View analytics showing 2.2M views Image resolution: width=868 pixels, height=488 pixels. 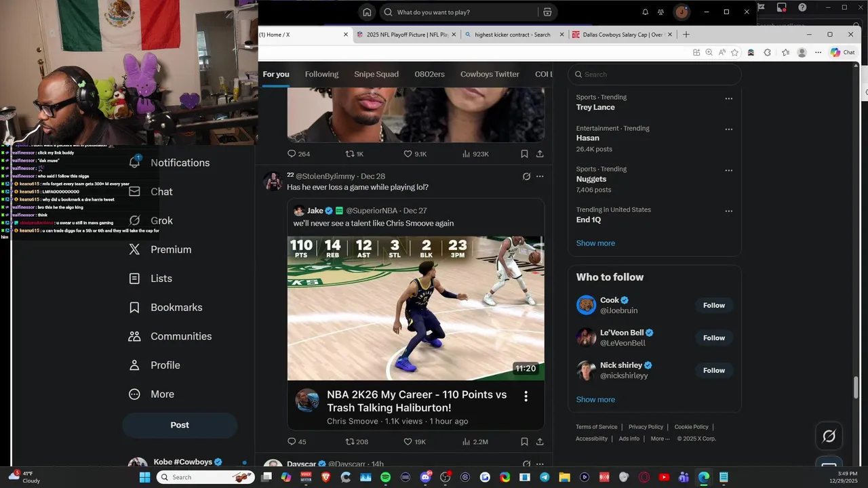click(x=475, y=442)
